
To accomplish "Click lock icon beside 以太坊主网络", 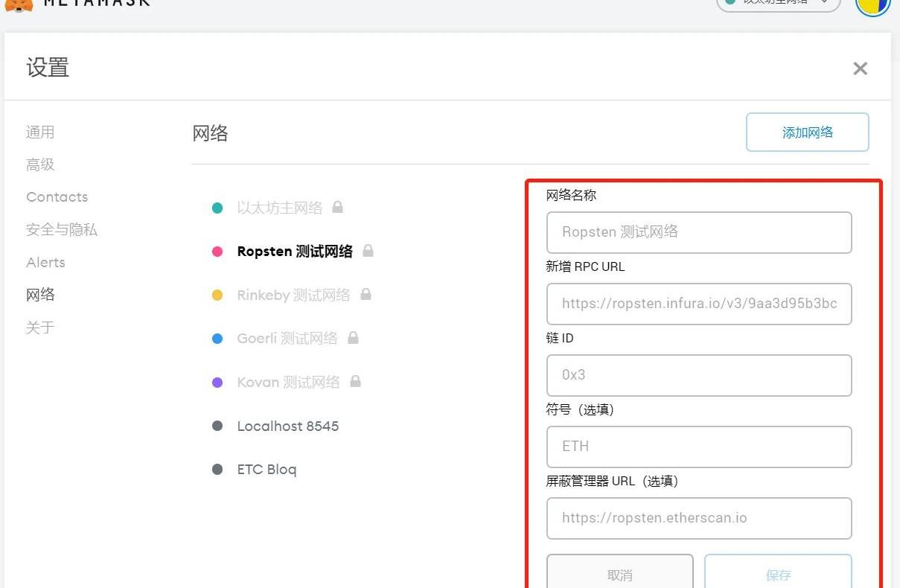I will (x=338, y=207).
